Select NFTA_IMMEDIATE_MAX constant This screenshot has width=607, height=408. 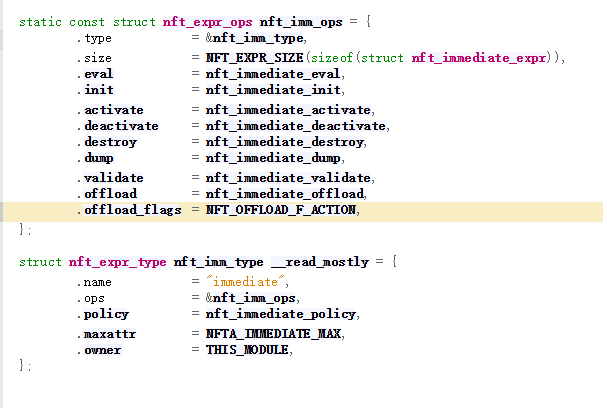[273, 334]
